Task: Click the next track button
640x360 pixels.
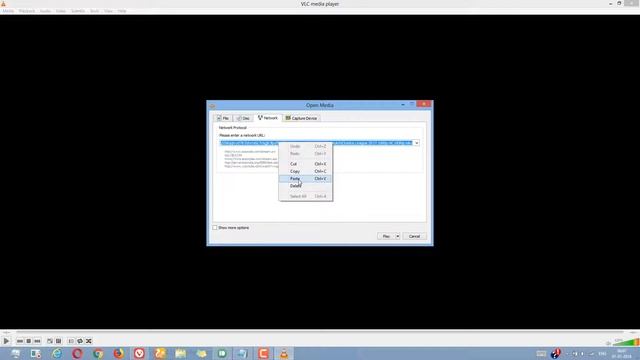Action: [37, 341]
